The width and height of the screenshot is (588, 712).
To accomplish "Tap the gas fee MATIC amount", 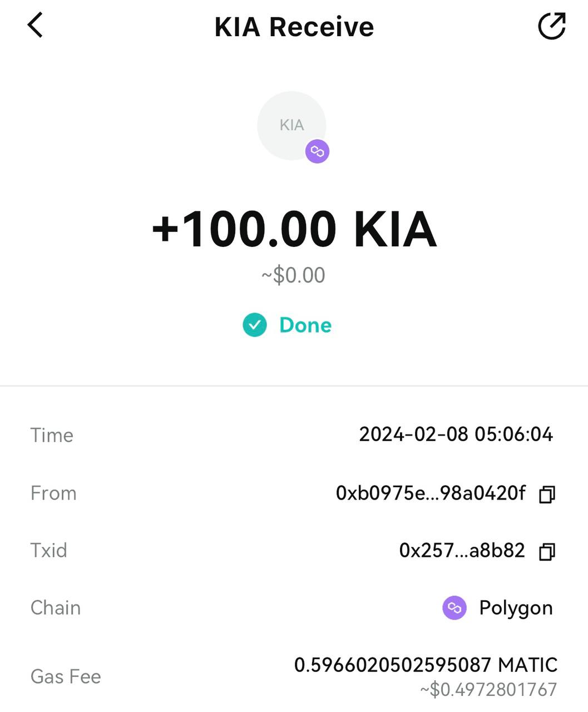I will [x=426, y=665].
